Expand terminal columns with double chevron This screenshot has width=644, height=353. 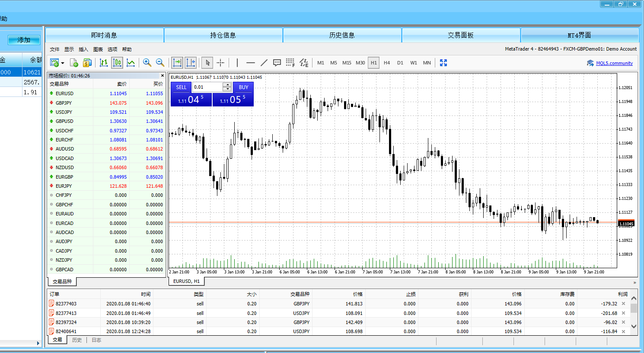pos(634,282)
